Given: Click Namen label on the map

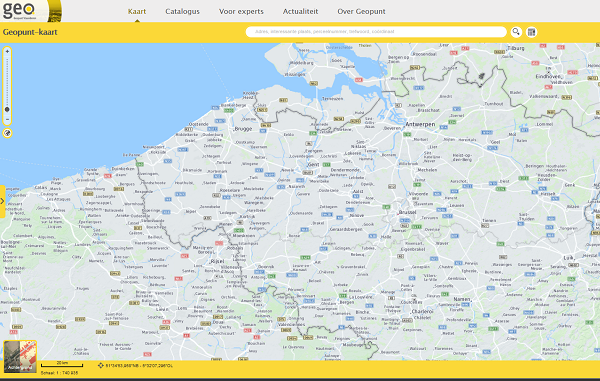Looking at the screenshot, I should (x=462, y=299).
